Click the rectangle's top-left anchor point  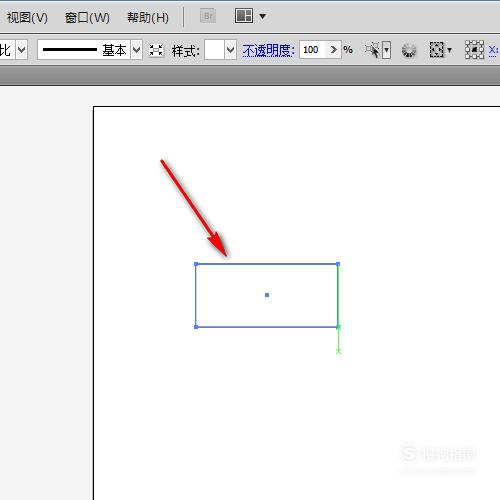click(x=196, y=264)
